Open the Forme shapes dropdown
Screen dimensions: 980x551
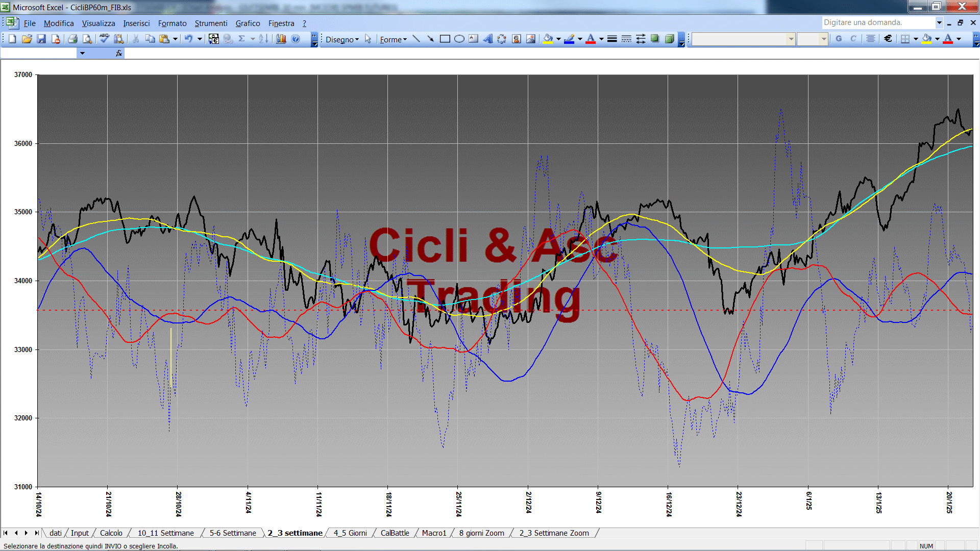(393, 39)
